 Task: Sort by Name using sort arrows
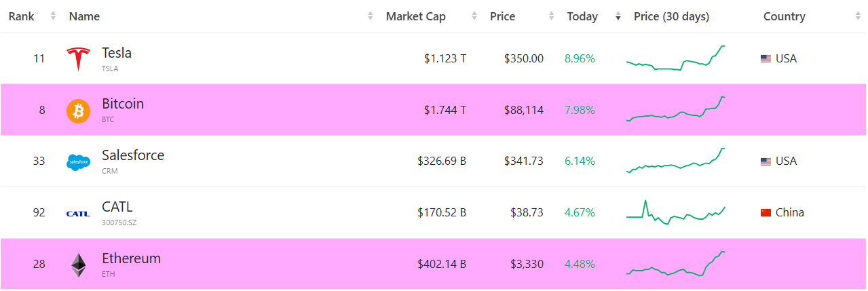[x=370, y=16]
